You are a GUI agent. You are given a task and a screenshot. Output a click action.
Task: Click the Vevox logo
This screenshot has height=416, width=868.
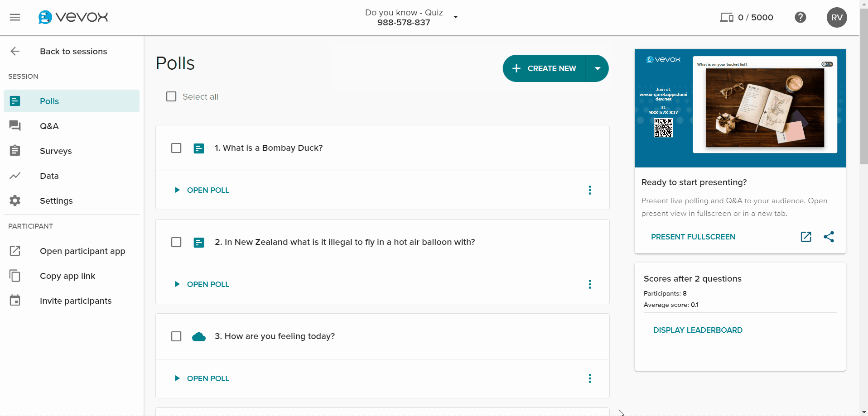73,17
